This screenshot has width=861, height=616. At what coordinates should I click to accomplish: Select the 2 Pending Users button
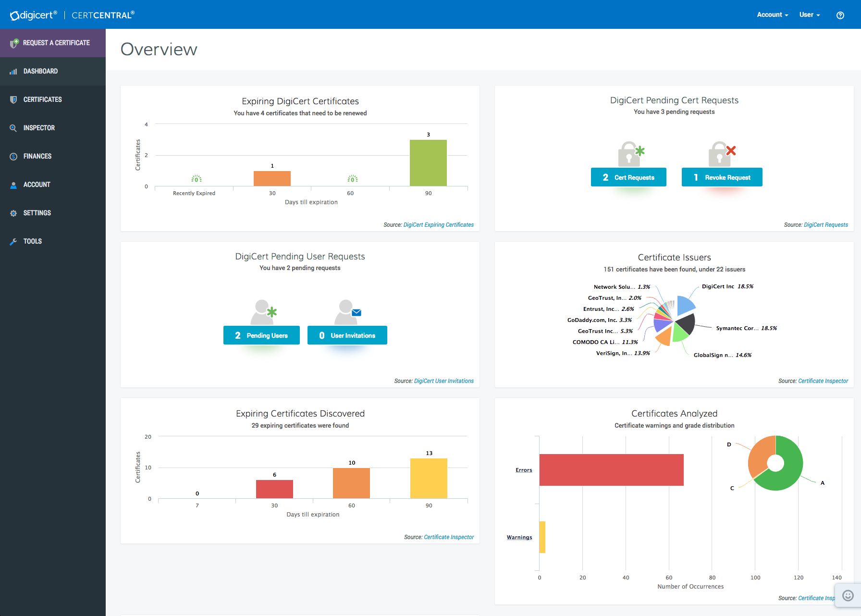coord(261,335)
